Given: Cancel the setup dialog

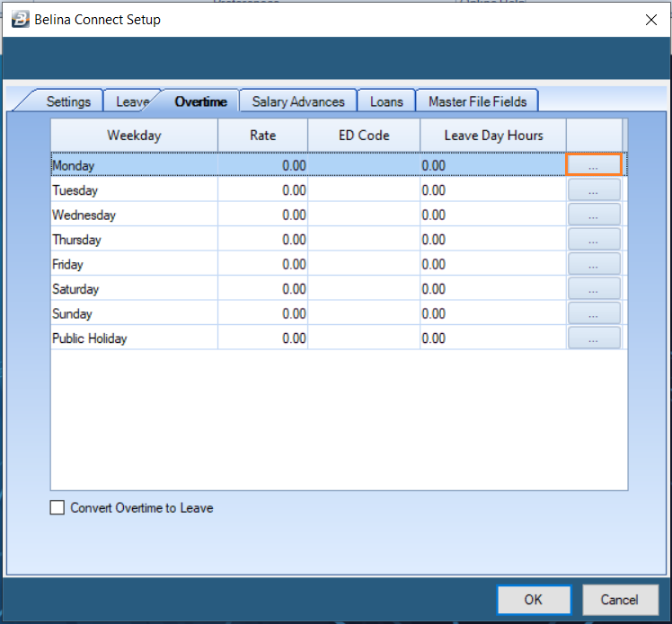Looking at the screenshot, I should click(620, 600).
